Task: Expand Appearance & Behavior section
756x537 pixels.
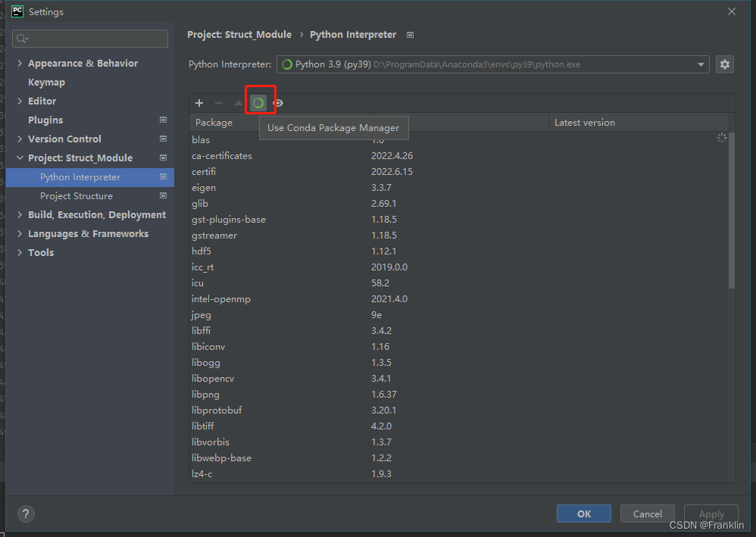Action: [x=20, y=63]
